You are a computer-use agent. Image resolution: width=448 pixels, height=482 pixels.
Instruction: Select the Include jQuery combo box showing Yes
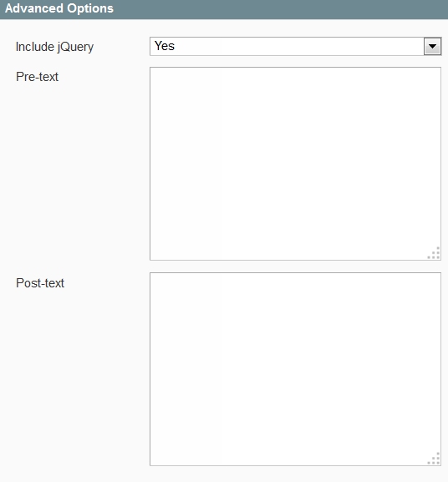click(296, 47)
